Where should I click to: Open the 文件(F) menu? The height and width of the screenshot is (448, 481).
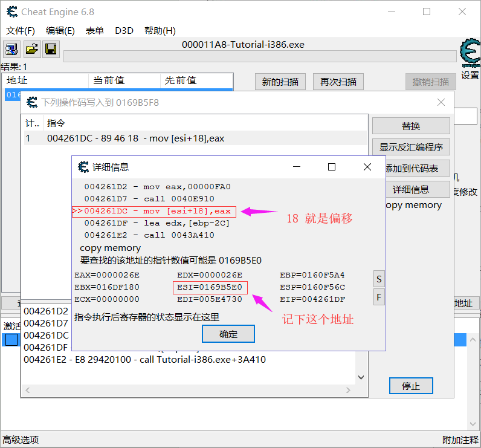coord(21,31)
